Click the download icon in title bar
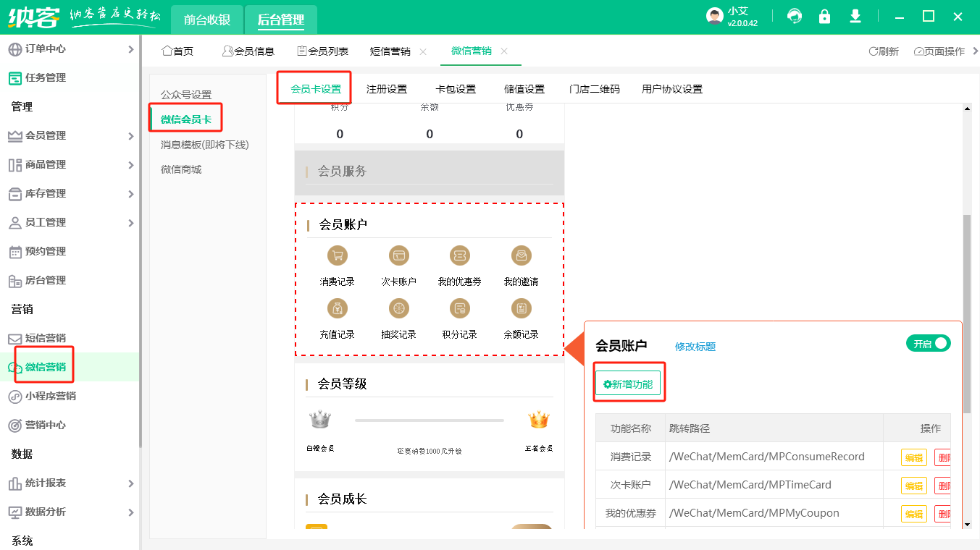Viewport: 980px width, 550px height. pos(855,17)
